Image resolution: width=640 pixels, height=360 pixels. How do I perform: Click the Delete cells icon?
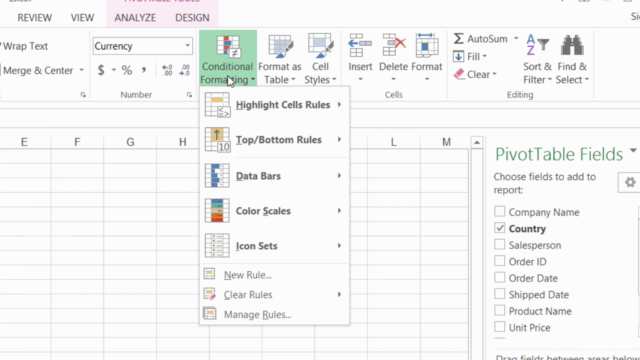(x=393, y=45)
